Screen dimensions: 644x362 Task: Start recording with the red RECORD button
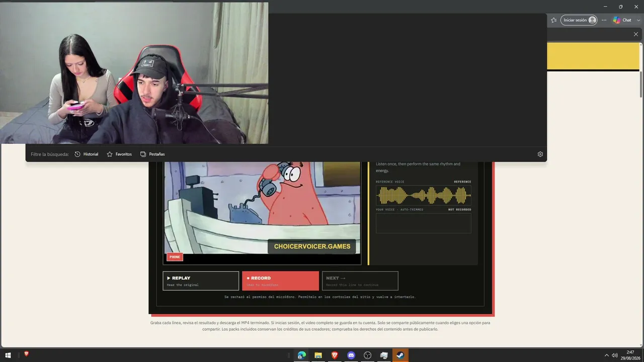(x=280, y=281)
